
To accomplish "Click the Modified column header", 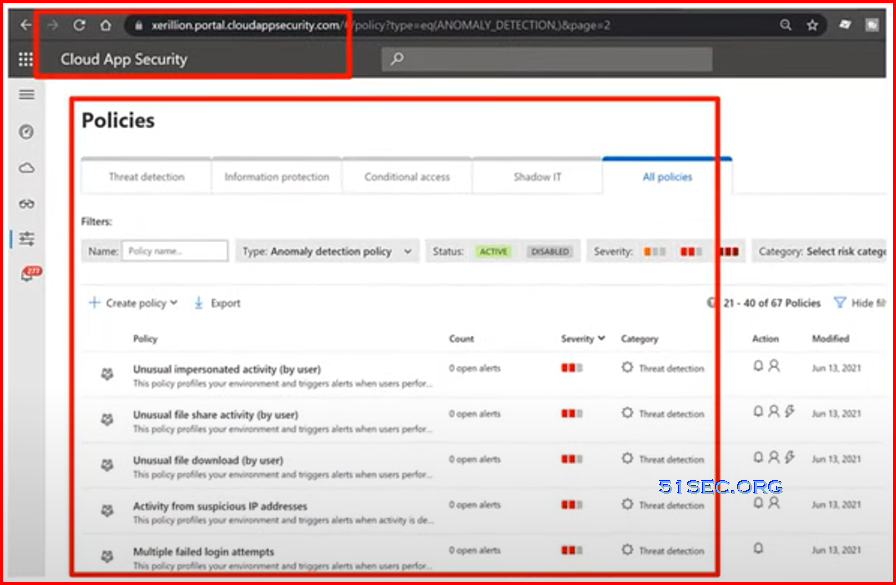I will (830, 339).
